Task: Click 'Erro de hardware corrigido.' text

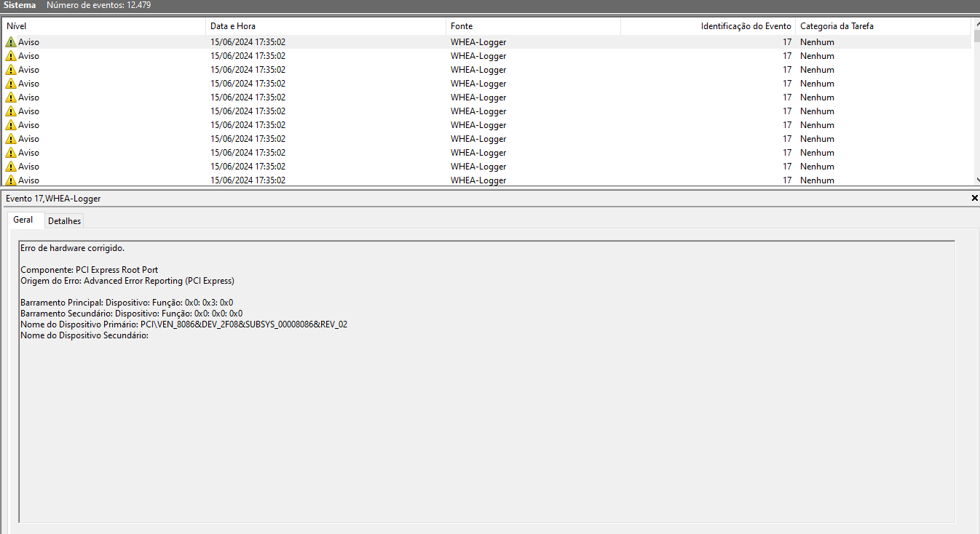Action: 73,248
